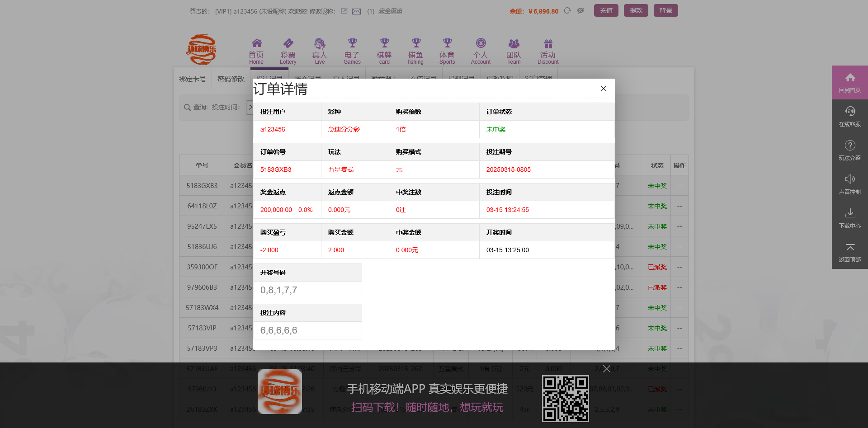
Task: Click the 棋牌 card games icon
Action: coord(384,50)
